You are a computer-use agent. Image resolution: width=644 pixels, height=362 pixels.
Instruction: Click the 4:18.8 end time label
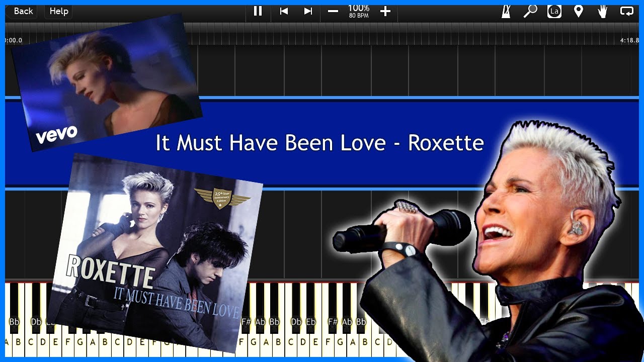click(629, 40)
